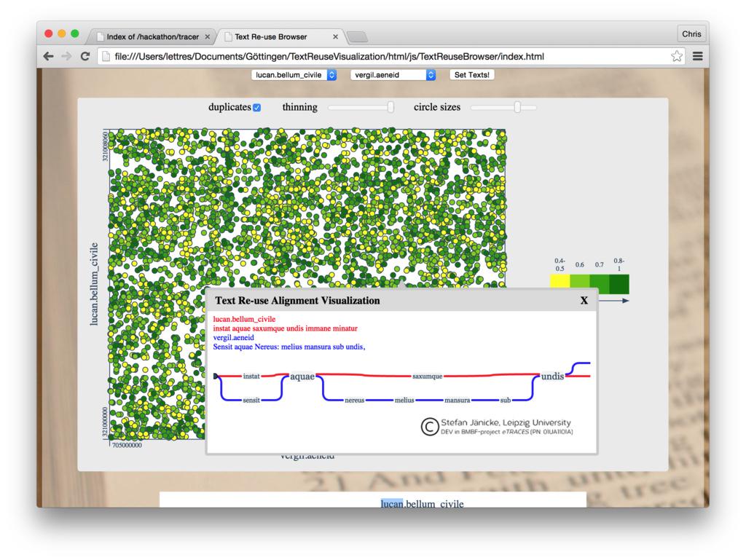This screenshot has height=560, width=746.
Task: Click the 'mansura' word on the blue path
Action: point(458,400)
